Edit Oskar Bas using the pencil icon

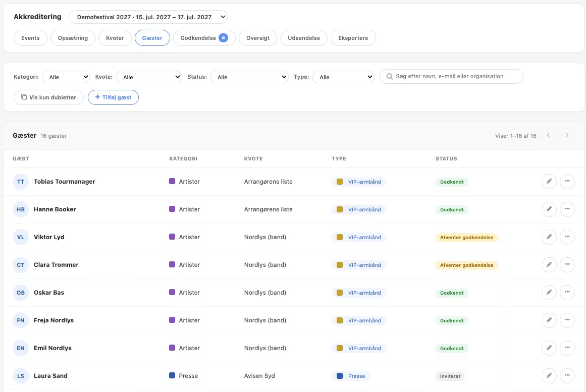(x=549, y=293)
